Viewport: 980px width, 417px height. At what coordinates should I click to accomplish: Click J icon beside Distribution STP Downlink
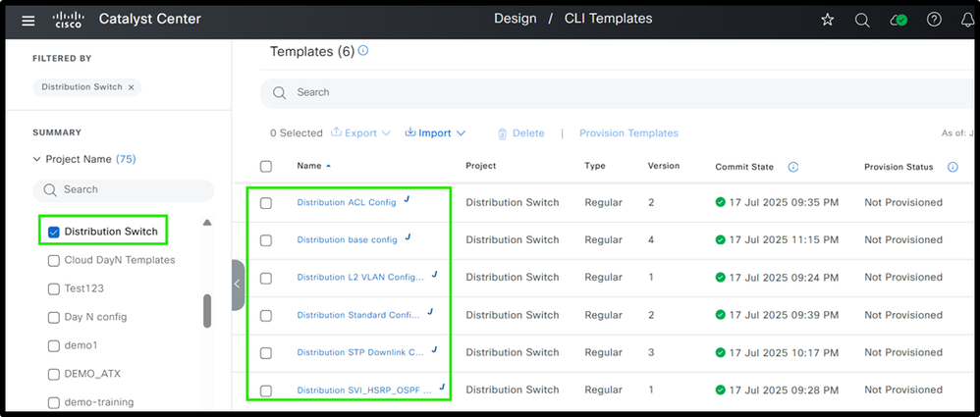tap(434, 349)
